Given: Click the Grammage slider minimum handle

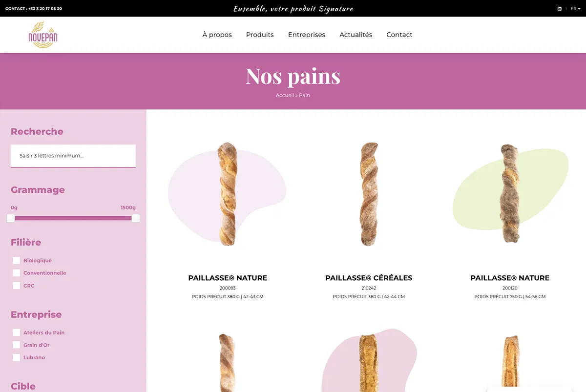Looking at the screenshot, I should [11, 218].
